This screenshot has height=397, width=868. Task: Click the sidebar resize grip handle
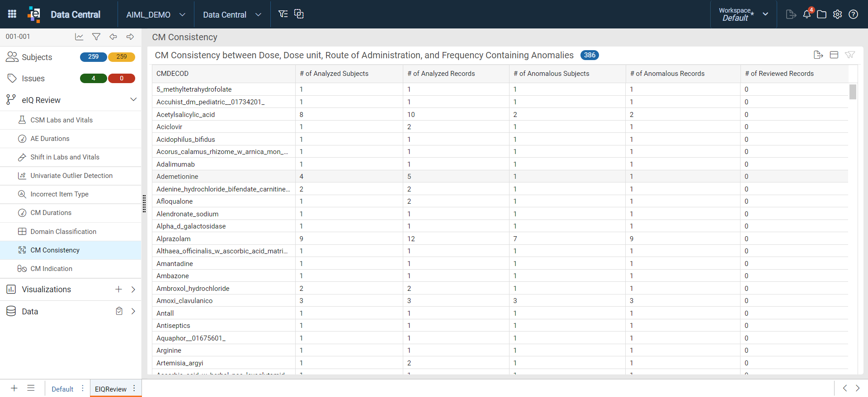click(x=144, y=204)
